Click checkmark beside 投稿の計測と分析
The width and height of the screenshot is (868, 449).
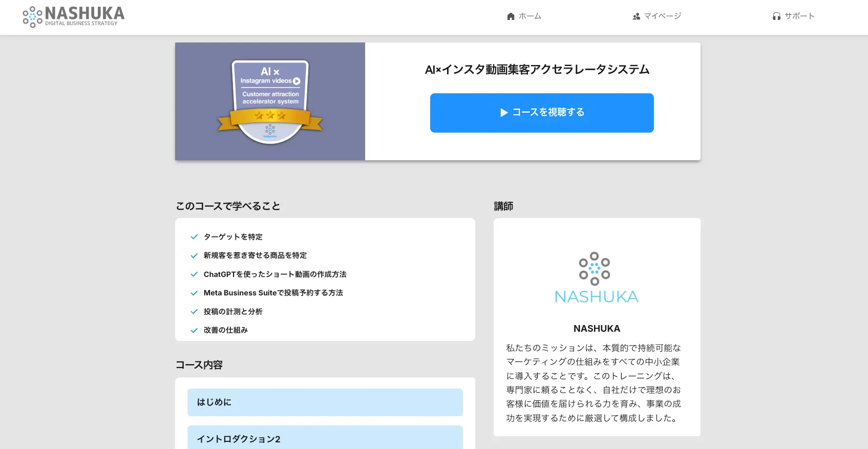[x=194, y=312]
